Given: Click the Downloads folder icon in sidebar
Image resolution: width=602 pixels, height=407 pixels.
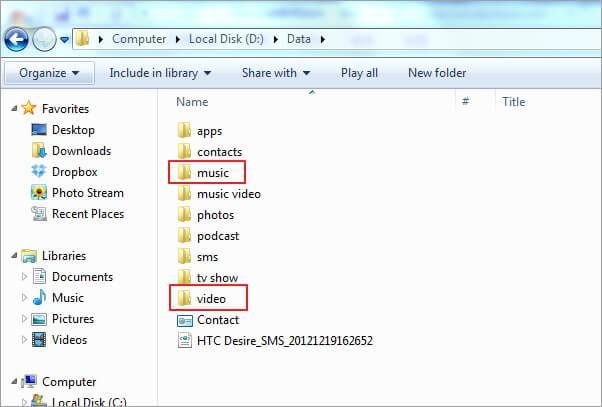Looking at the screenshot, I should (x=39, y=151).
